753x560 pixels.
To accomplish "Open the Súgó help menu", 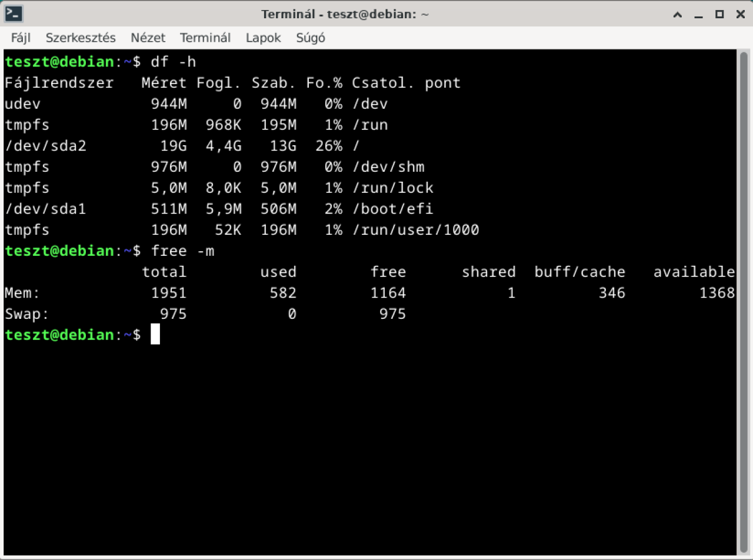I will pos(310,38).
